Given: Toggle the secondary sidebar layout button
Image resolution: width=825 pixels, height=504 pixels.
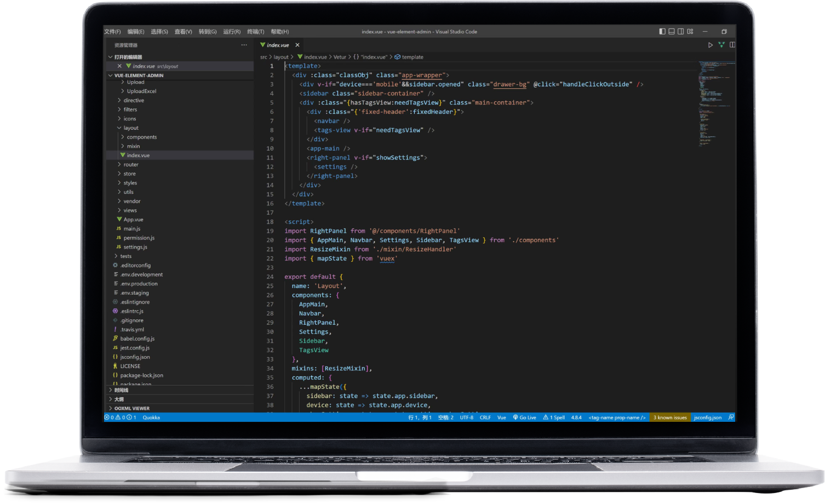Looking at the screenshot, I should click(x=681, y=32).
